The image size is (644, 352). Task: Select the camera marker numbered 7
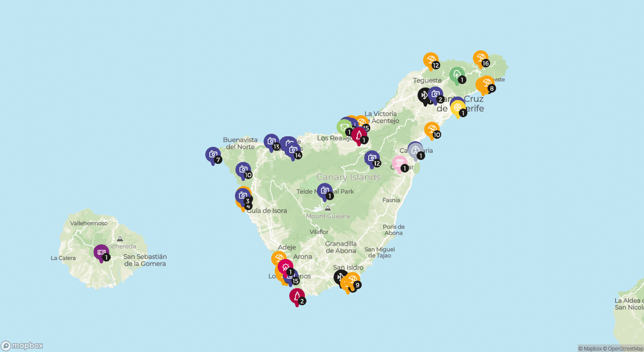pos(213,154)
